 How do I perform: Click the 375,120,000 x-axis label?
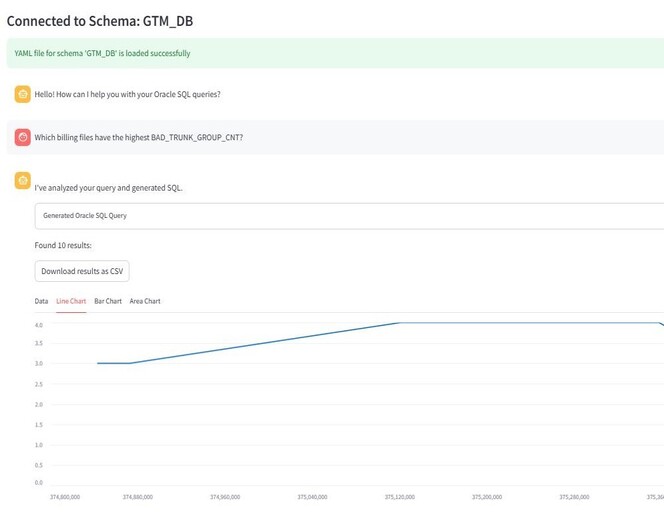click(400, 496)
